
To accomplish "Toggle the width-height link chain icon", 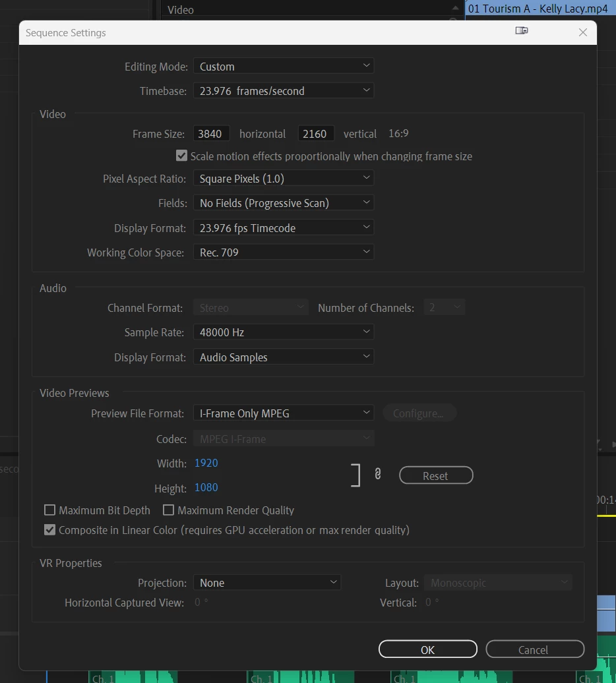I will pyautogui.click(x=378, y=474).
